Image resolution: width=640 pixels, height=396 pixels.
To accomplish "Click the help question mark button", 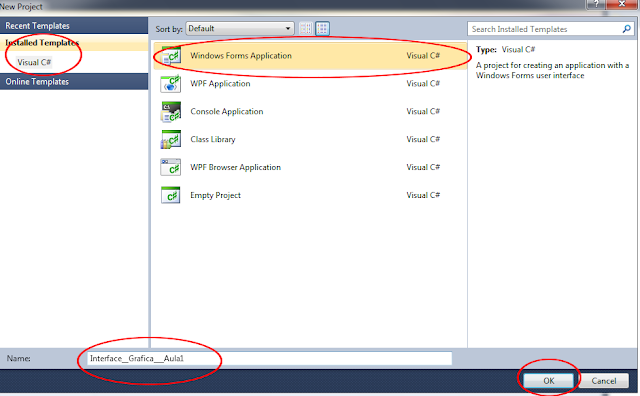I will (x=596, y=4).
